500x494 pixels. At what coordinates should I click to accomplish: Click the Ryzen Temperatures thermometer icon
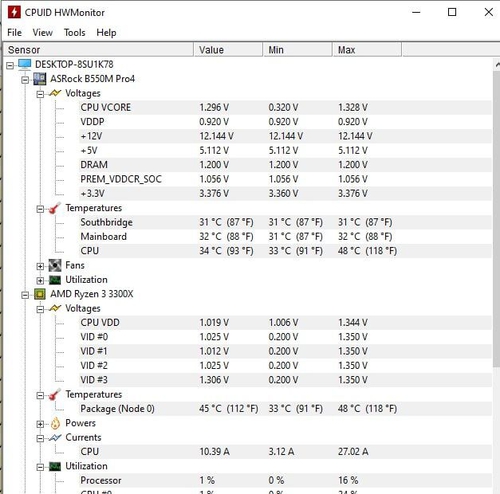click(55, 394)
